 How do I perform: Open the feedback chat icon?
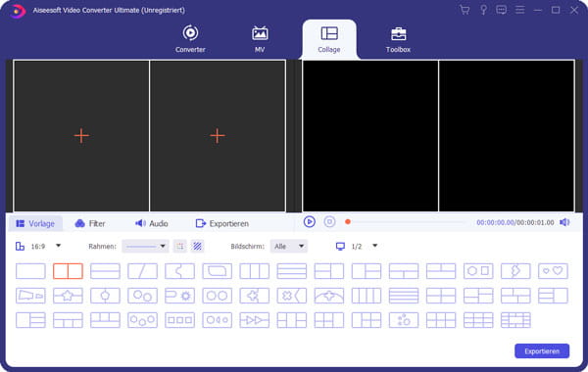coord(501,10)
